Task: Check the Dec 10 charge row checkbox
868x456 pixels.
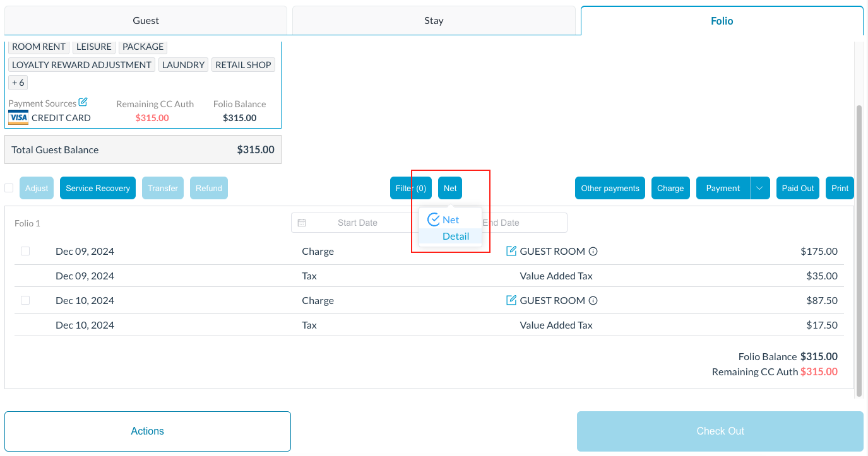Action: [x=25, y=300]
